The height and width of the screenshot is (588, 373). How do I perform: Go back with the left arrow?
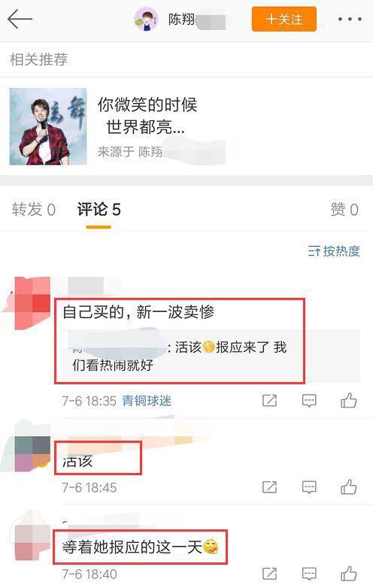pos(20,19)
